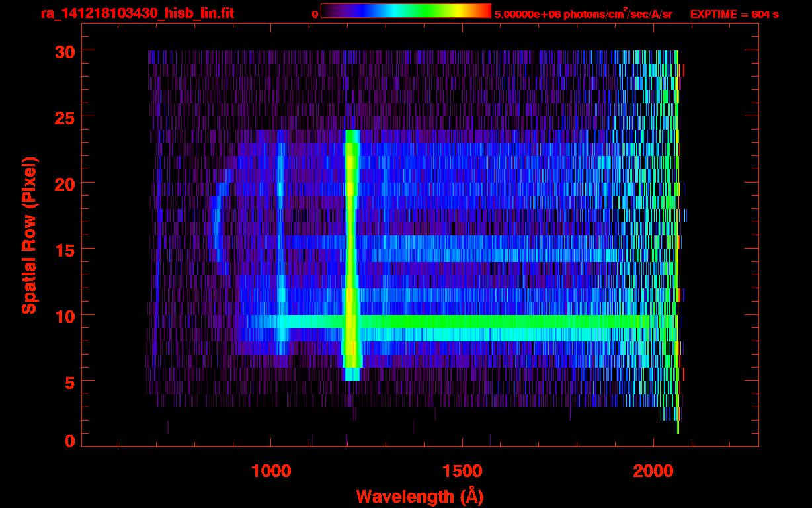Image resolution: width=812 pixels, height=508 pixels.
Task: Click the x-axis tick label 1500
Action: [x=462, y=471]
